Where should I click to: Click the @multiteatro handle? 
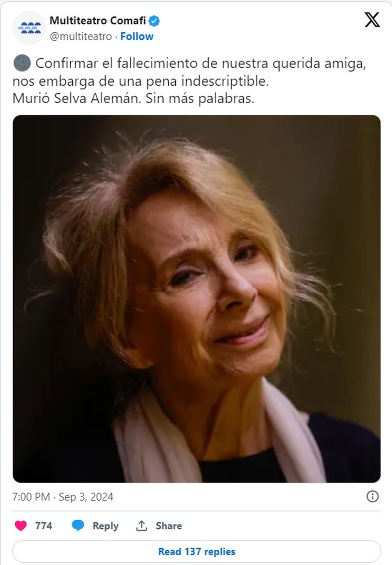[x=81, y=36]
